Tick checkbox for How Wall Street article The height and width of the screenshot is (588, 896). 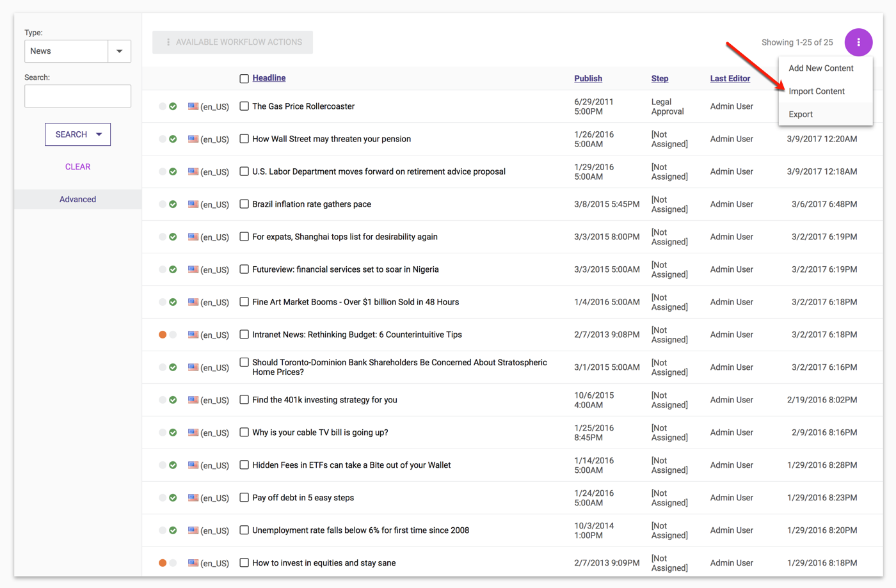(244, 139)
